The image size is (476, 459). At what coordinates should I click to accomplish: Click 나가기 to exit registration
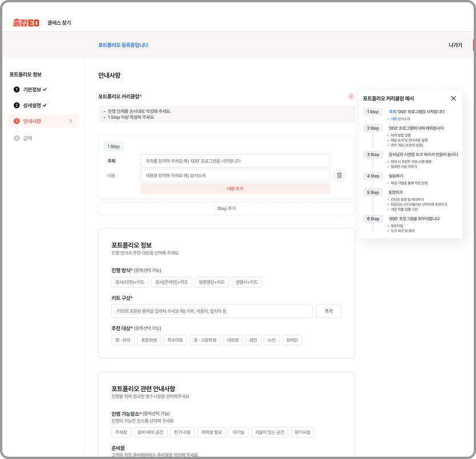coord(455,45)
